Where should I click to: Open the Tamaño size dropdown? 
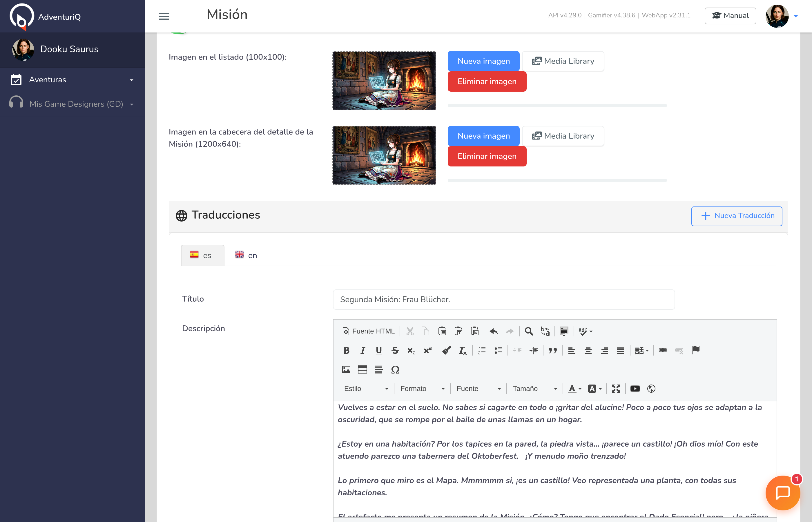pos(535,389)
